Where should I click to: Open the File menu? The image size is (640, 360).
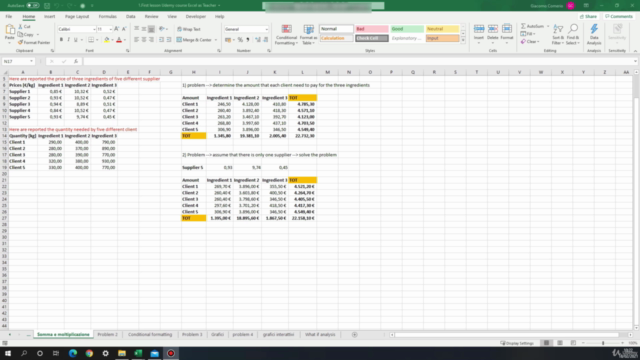[x=9, y=17]
